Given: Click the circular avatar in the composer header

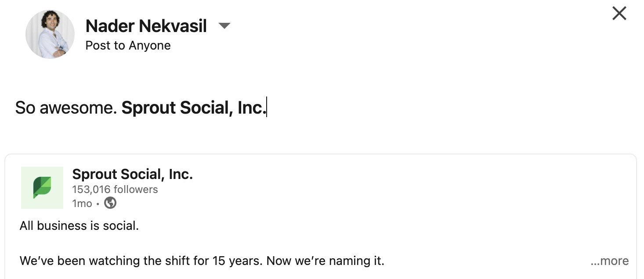Looking at the screenshot, I should [x=50, y=34].
